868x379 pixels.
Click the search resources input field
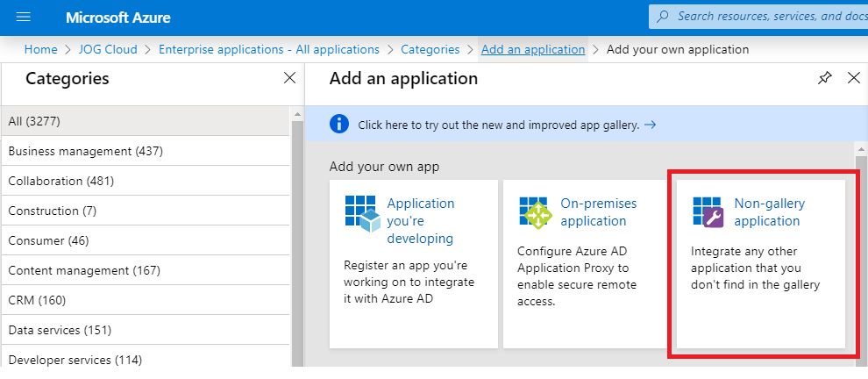click(758, 17)
